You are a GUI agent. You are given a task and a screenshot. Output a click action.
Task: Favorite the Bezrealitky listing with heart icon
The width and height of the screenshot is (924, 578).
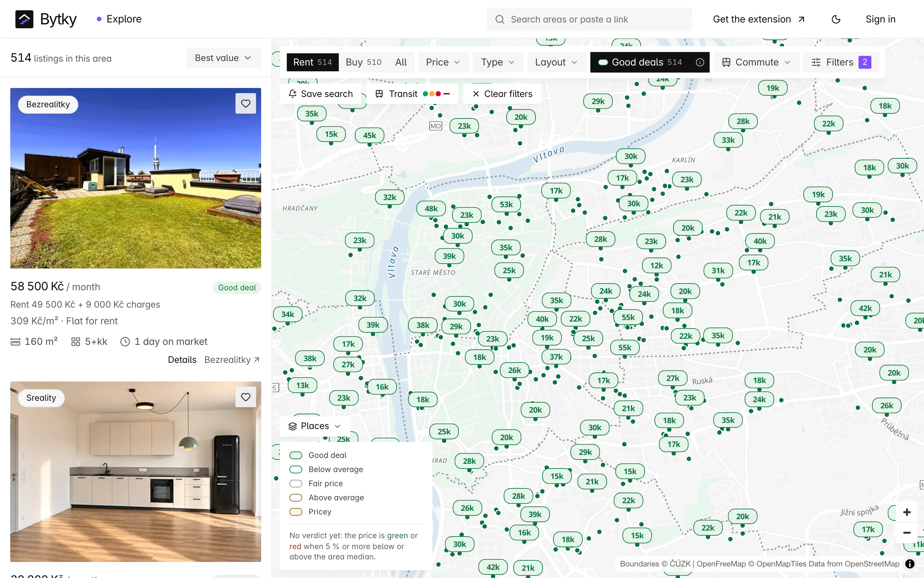245,104
